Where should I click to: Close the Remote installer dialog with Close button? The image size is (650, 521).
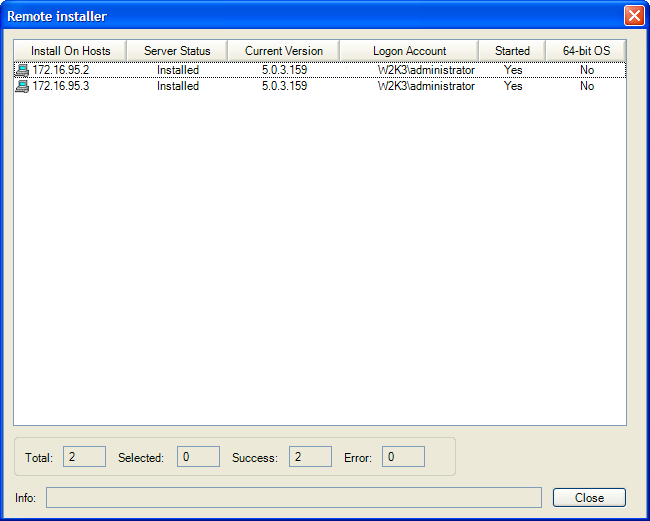click(589, 497)
